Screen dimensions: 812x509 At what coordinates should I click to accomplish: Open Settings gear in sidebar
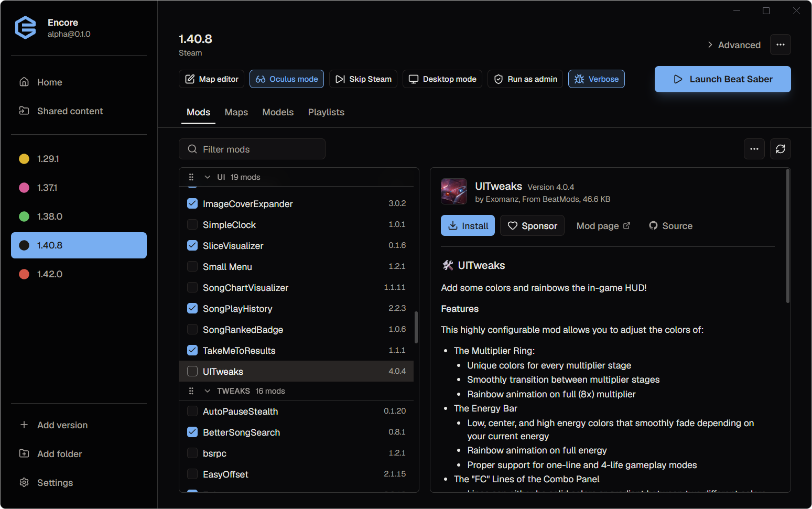(24, 482)
